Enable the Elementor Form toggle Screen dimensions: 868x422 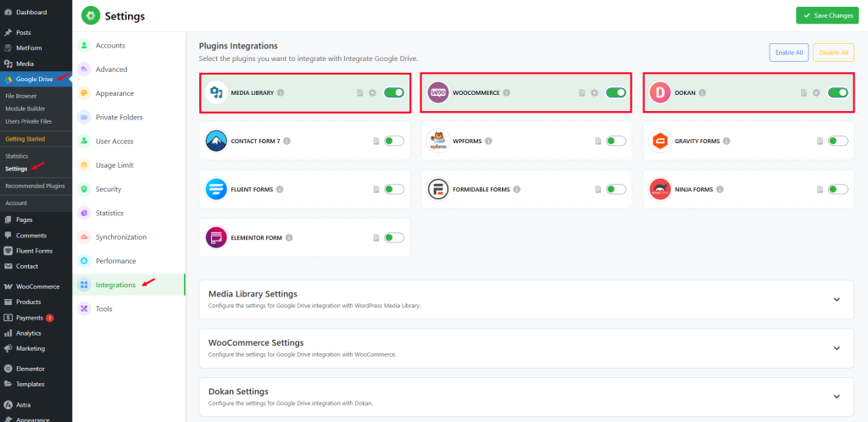point(394,237)
